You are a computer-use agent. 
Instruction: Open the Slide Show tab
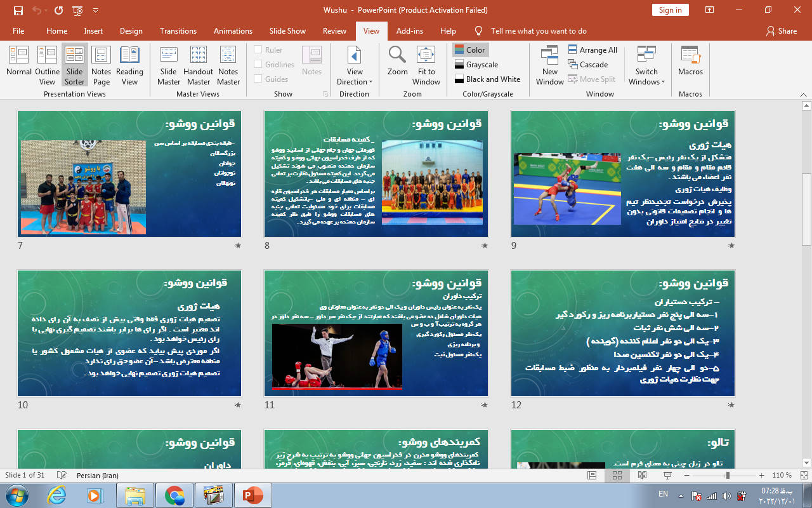pyautogui.click(x=287, y=31)
